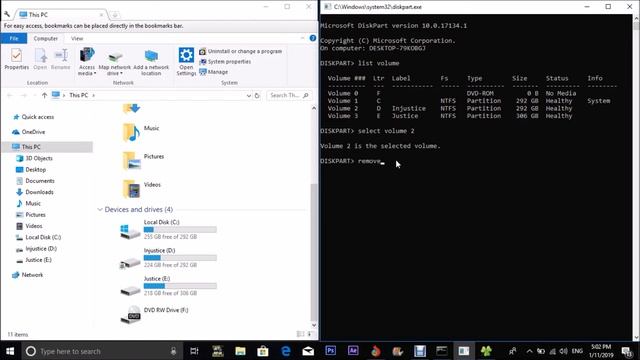
Task: Select Videos in the navigation pane
Action: click(x=33, y=226)
